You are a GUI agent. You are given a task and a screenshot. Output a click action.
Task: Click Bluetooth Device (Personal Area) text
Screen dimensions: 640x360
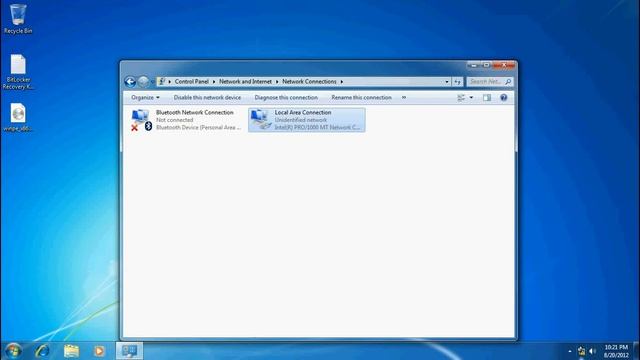[x=198, y=127]
